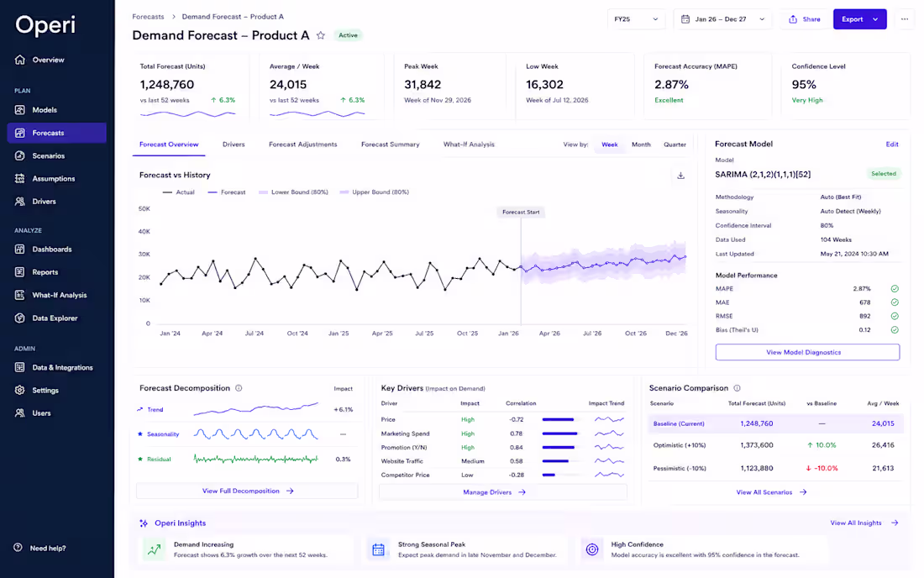Click the Optimistic (+10%) scenario row
Viewport: 924px width, 578px height.
775,445
